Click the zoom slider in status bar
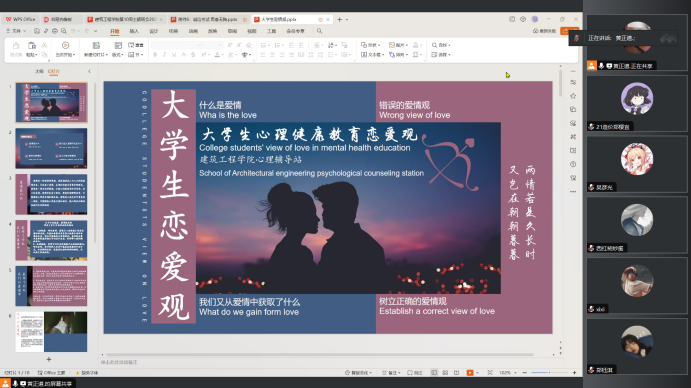This screenshot has width=691, height=388. (549, 373)
